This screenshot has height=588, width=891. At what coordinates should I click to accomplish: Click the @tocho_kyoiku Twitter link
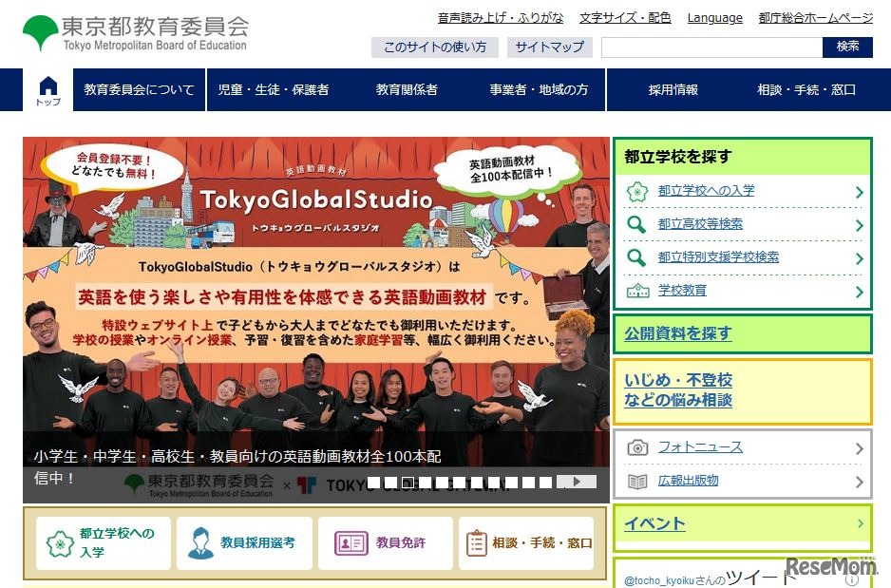(659, 580)
